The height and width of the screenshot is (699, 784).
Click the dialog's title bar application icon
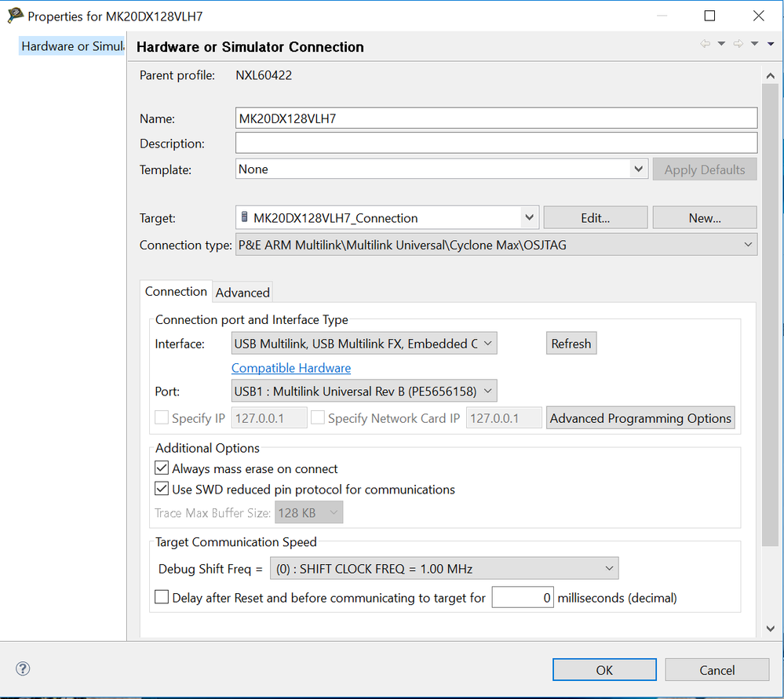click(x=15, y=16)
